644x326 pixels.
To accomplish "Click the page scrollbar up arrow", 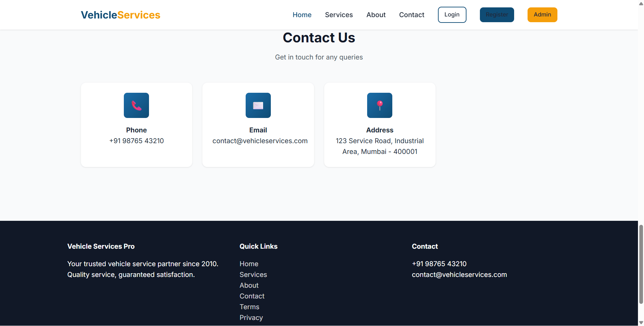I will [641, 3].
